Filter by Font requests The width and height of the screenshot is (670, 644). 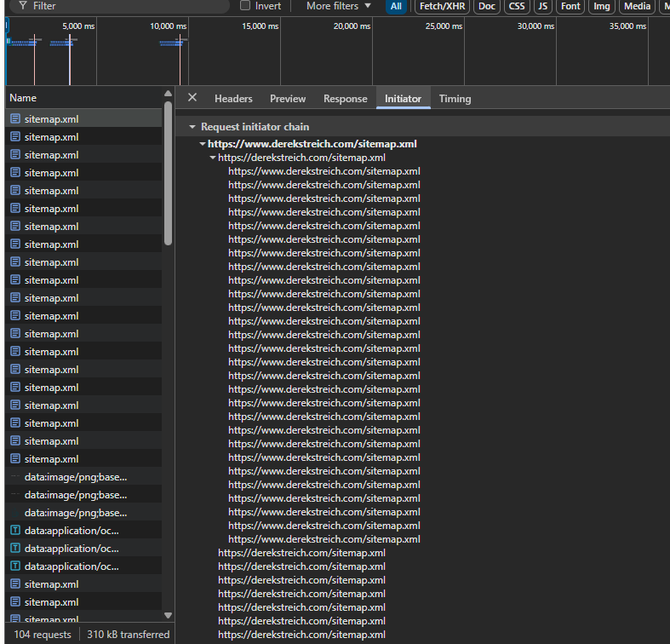pyautogui.click(x=570, y=7)
